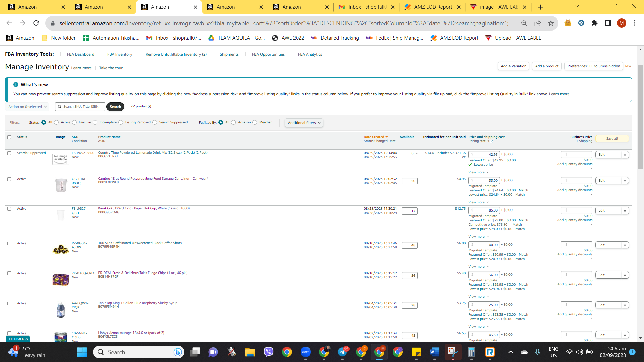Click the Add a Variation button

(x=514, y=66)
